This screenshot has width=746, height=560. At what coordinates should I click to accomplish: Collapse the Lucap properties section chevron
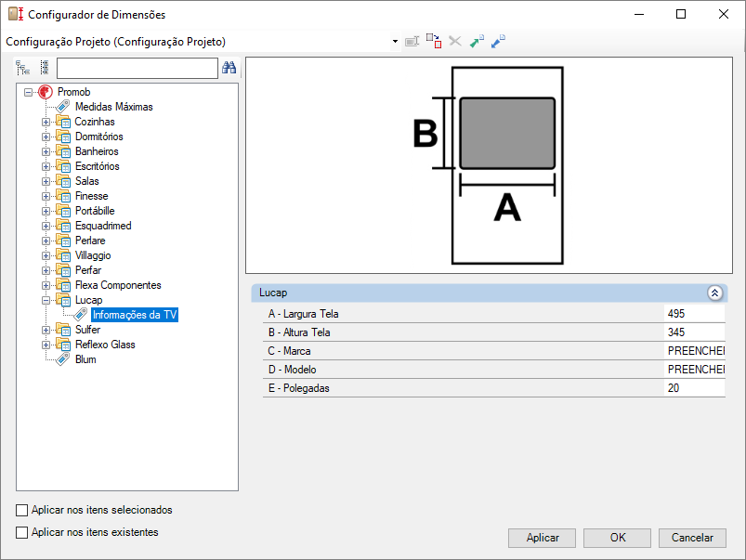[x=714, y=293]
